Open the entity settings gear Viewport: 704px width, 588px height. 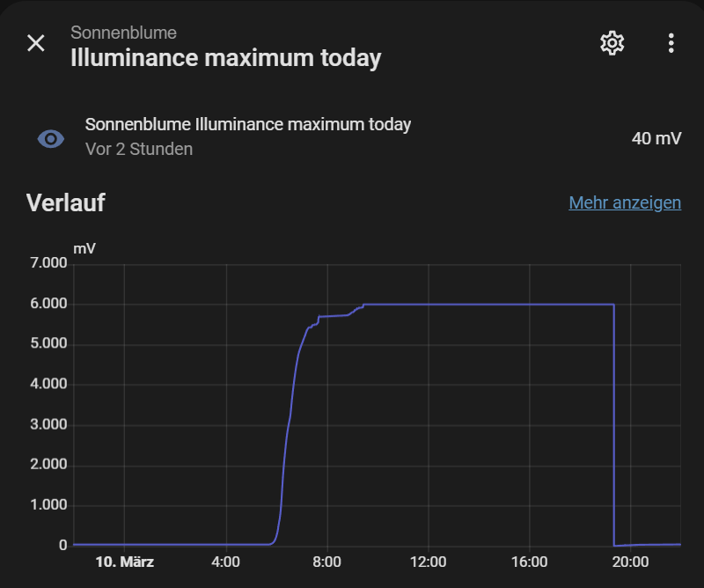click(x=612, y=43)
